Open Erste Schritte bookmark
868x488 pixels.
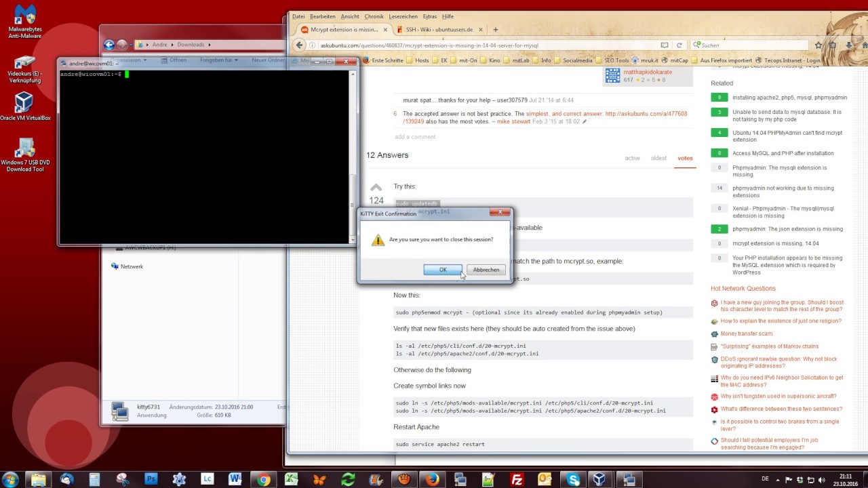(x=384, y=60)
